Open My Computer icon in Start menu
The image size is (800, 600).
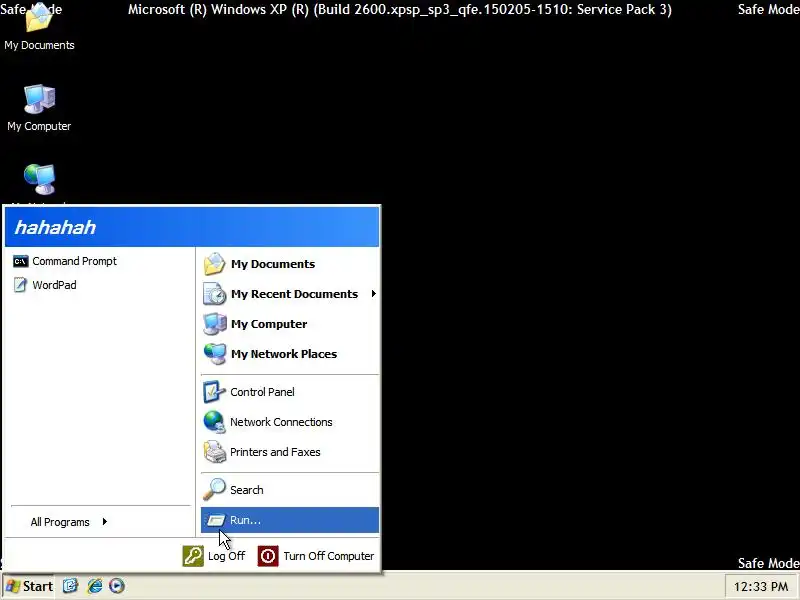tap(214, 324)
